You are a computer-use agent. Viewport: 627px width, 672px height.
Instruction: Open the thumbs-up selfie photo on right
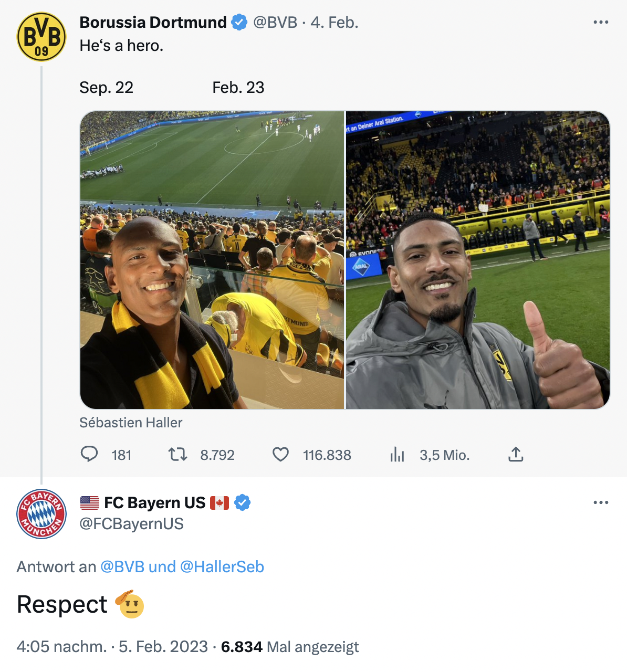(477, 260)
